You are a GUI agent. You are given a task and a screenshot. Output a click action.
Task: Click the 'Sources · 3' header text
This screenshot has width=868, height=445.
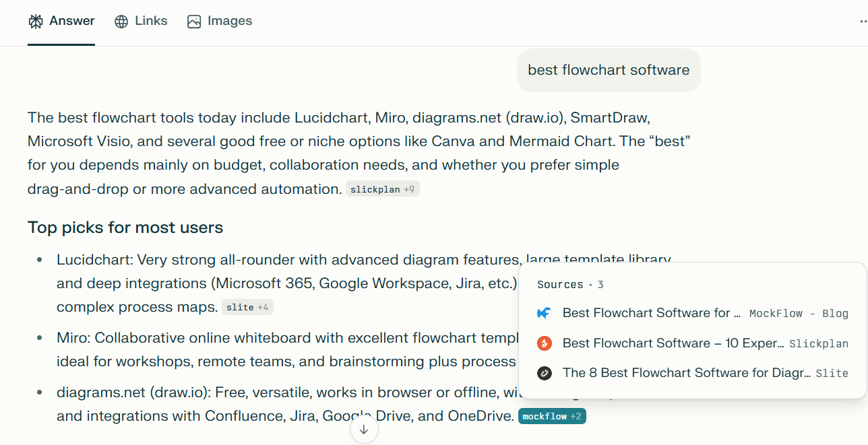[570, 285]
